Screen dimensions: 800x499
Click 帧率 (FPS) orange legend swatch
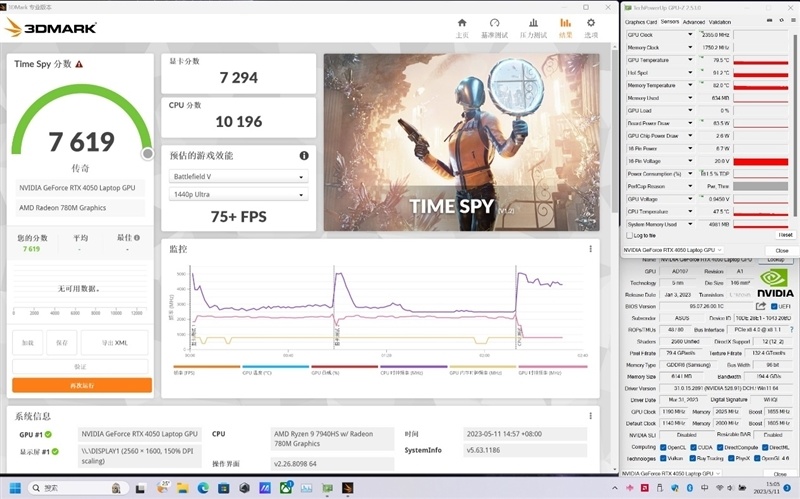click(207, 366)
